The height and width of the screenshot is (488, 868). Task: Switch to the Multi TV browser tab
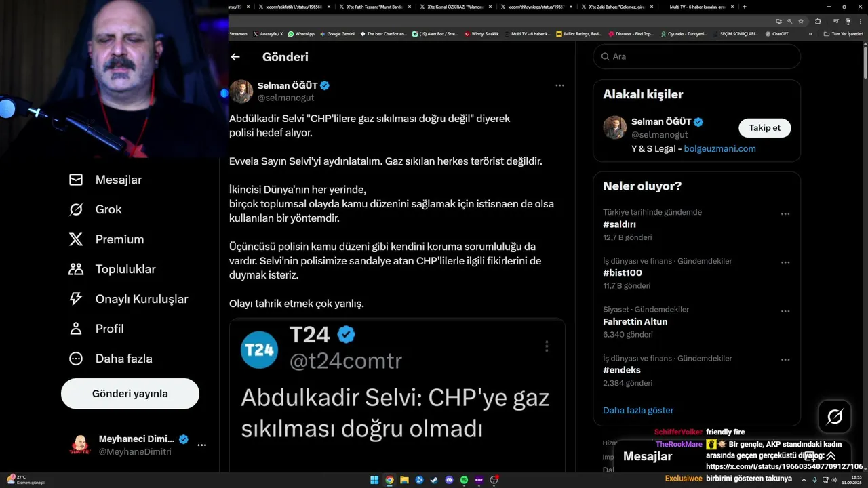coord(697,7)
